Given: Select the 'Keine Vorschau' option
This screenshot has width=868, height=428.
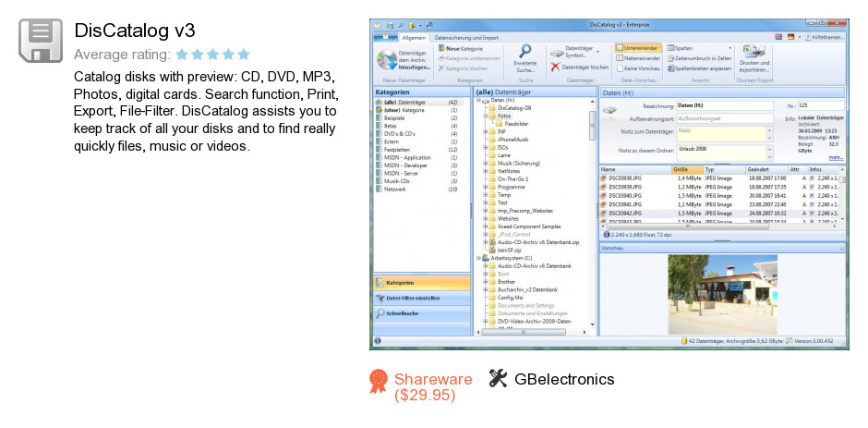Looking at the screenshot, I should pyautogui.click(x=638, y=68).
